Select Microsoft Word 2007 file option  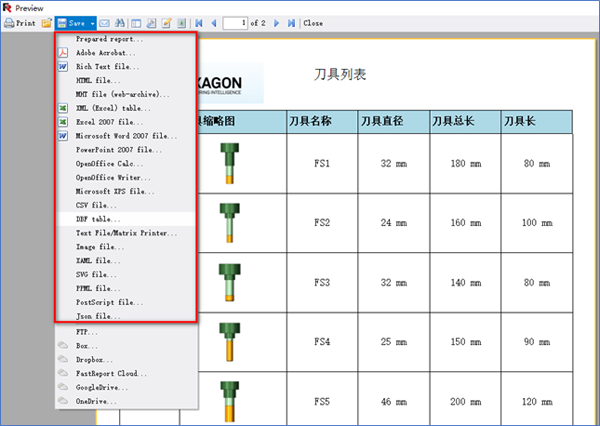tap(125, 135)
